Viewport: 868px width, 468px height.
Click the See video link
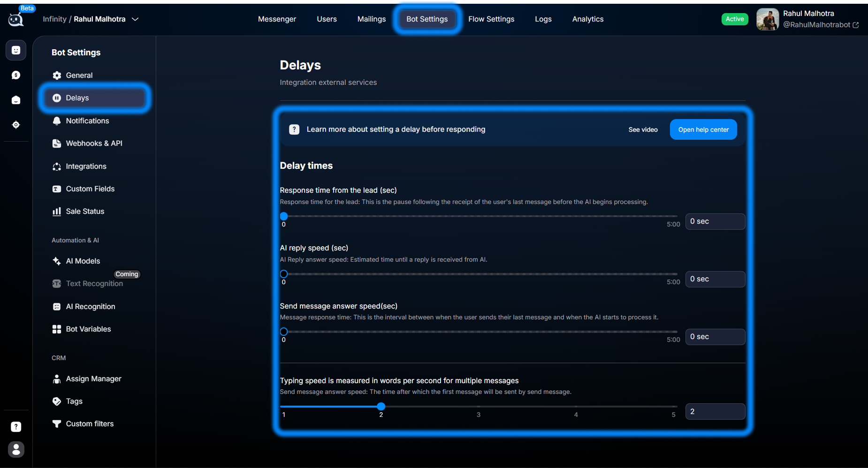click(643, 129)
